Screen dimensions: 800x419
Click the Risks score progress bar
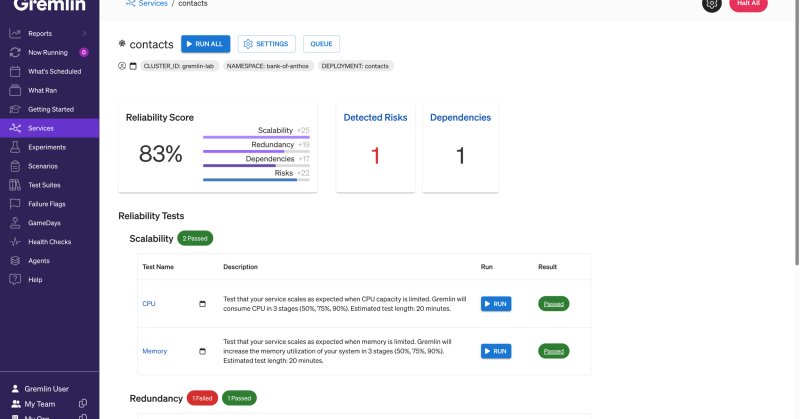(256, 180)
